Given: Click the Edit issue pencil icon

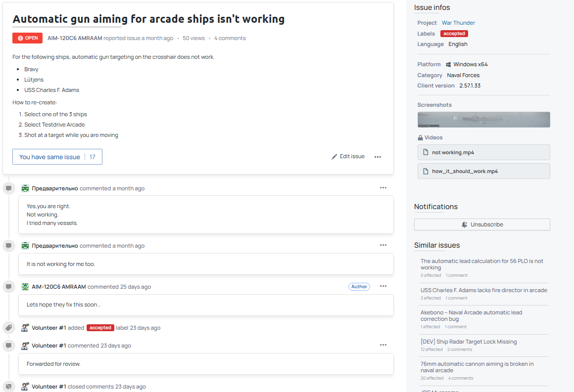Looking at the screenshot, I should 334,157.
